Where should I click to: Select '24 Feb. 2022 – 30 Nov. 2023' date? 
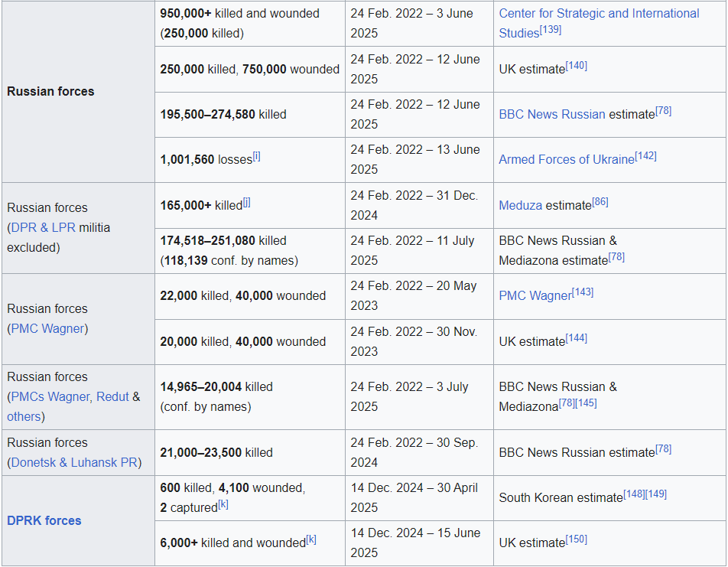tap(414, 341)
